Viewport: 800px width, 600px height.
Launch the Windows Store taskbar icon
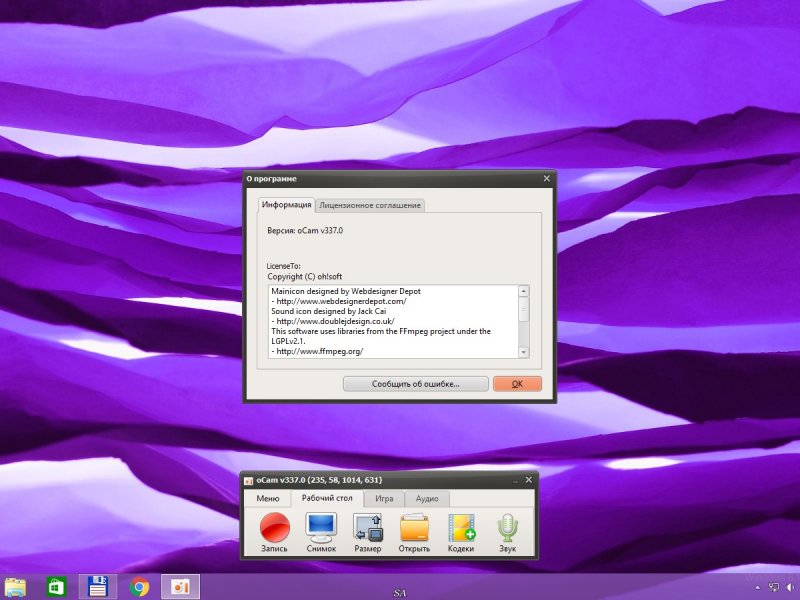[x=56, y=587]
